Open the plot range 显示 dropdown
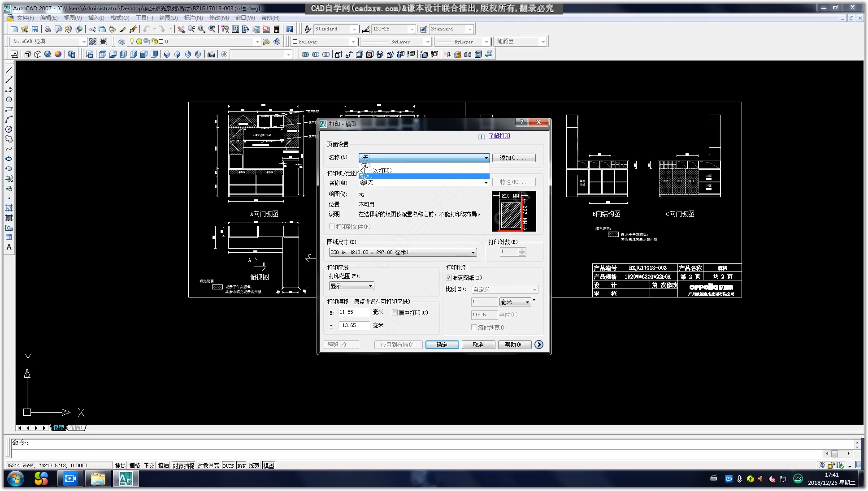The width and height of the screenshot is (868, 491). coord(352,286)
